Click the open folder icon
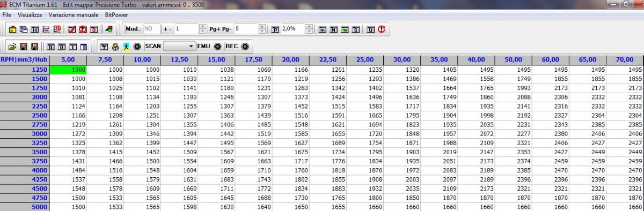 [x=12, y=47]
